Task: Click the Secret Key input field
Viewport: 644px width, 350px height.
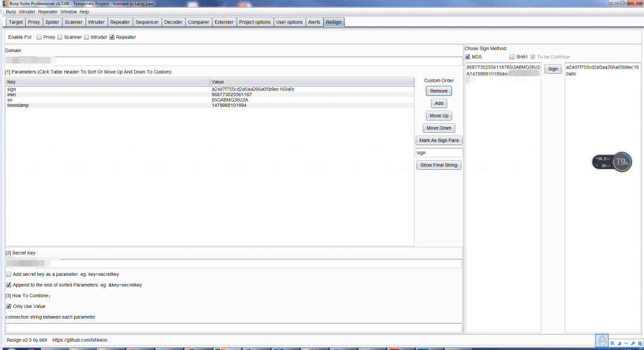Action: [x=234, y=263]
